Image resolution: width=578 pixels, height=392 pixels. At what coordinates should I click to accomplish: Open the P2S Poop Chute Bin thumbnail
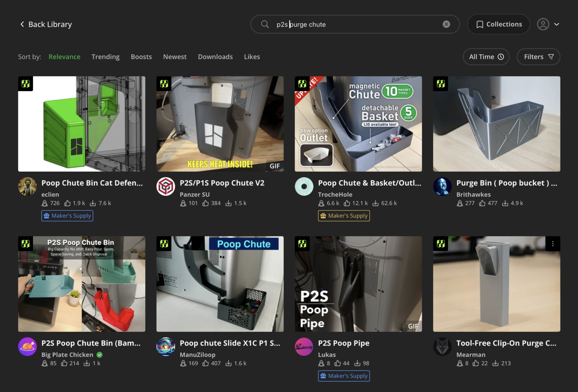coord(82,284)
